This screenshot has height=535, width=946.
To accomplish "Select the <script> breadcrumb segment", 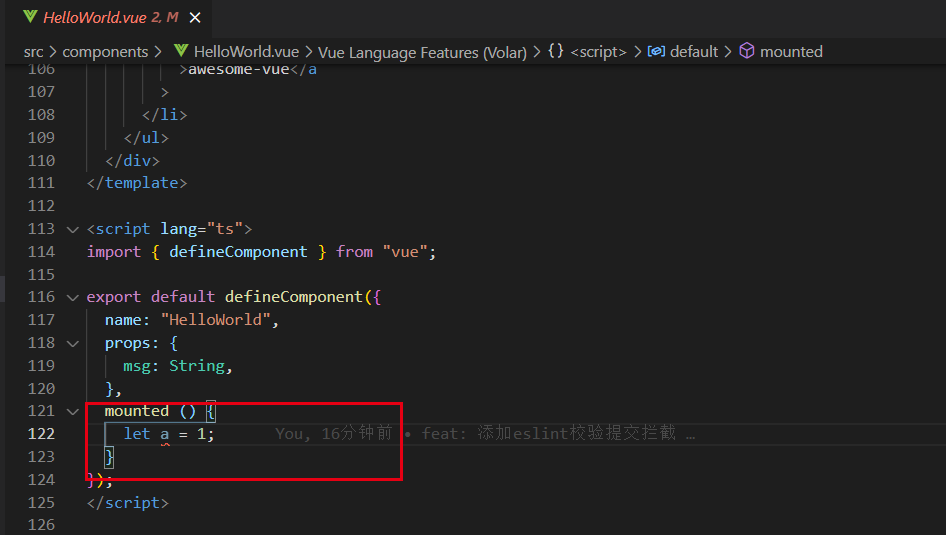I will click(x=598, y=52).
